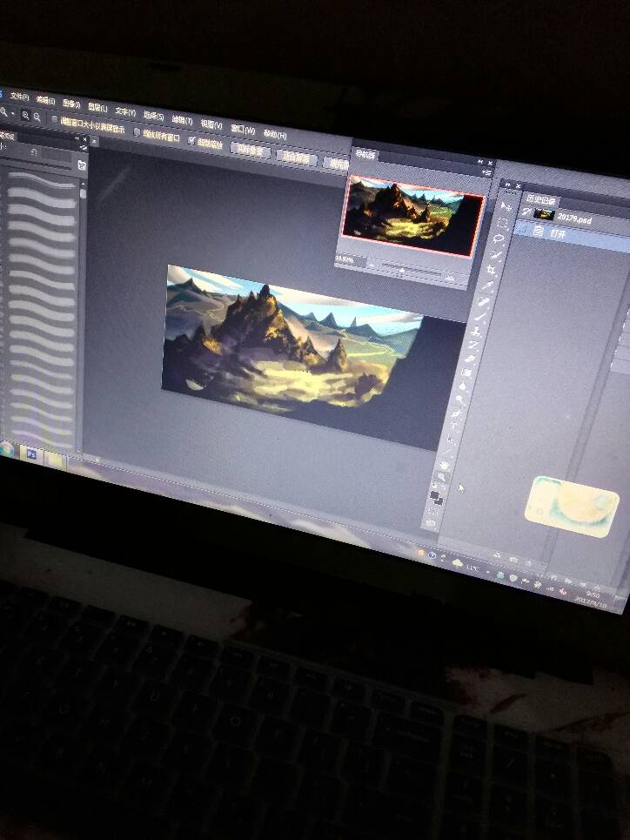Select the Eraser tool

pos(470,359)
